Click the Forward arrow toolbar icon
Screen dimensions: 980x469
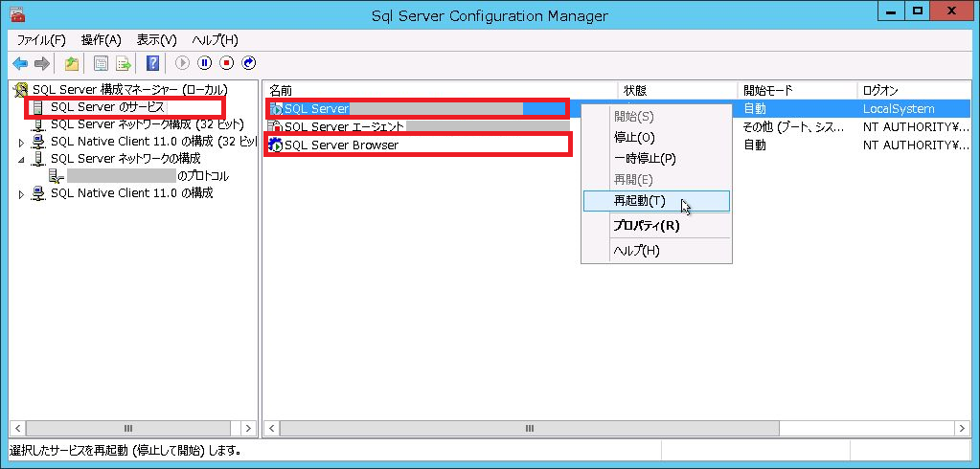pyautogui.click(x=41, y=63)
